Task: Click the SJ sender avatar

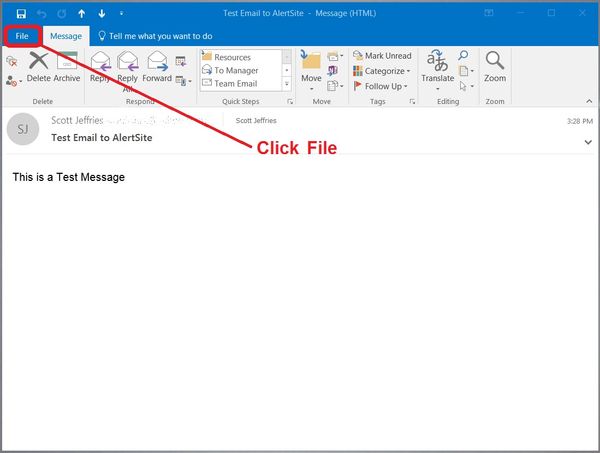Action: 25,129
